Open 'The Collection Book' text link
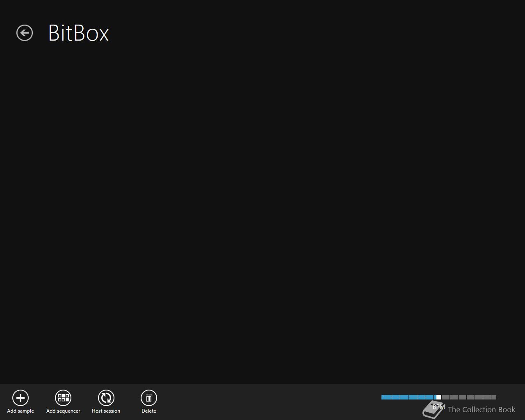The width and height of the screenshot is (525, 420). [x=482, y=409]
